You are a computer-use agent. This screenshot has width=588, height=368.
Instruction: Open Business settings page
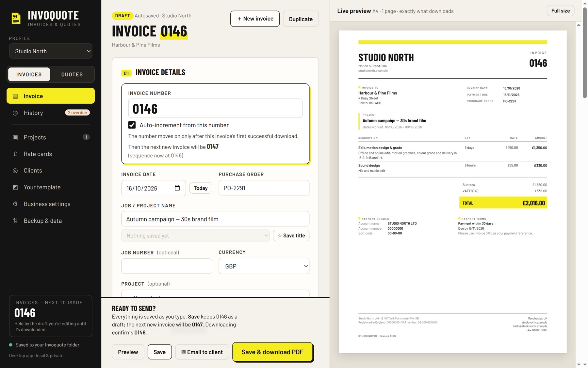(x=51, y=204)
